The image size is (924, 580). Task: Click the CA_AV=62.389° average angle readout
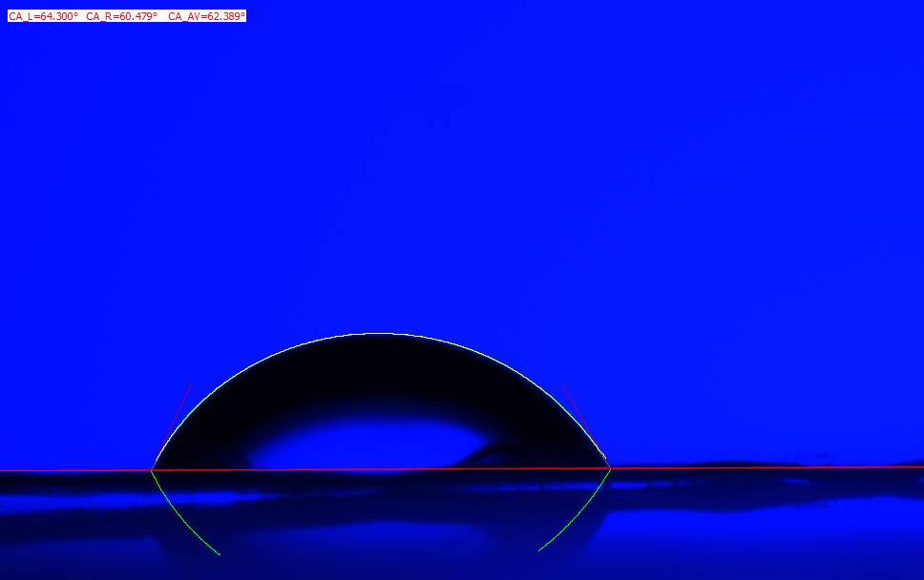206,16
